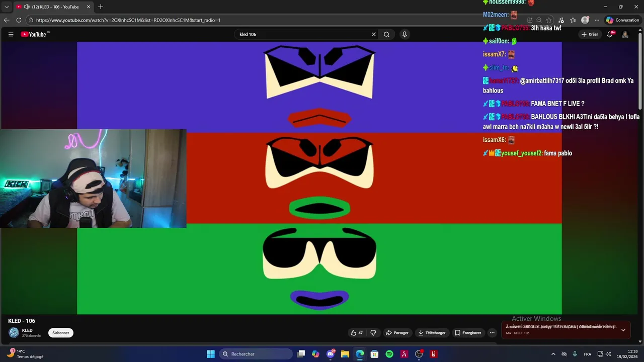Screen dimensions: 644x362
Task: Click the taskbar Rechercher search box
Action: coord(256,354)
